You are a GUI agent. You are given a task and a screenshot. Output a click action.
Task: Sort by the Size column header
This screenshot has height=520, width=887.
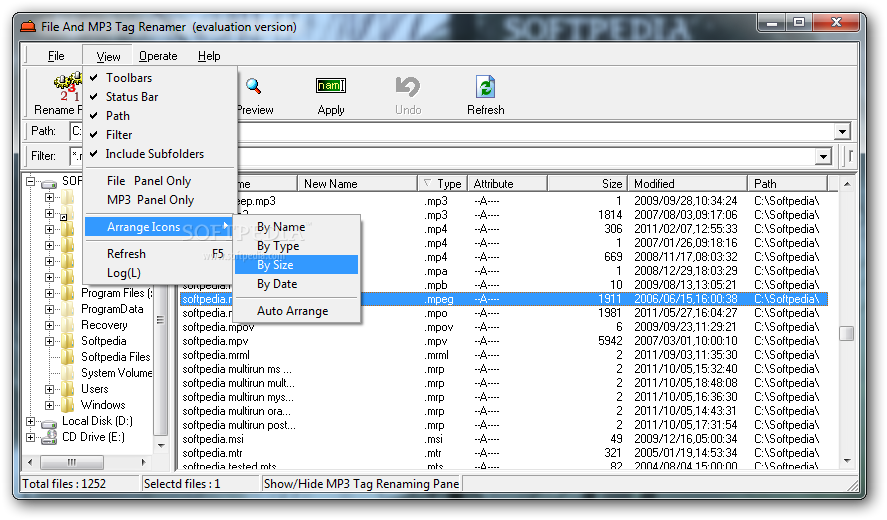coord(587,184)
